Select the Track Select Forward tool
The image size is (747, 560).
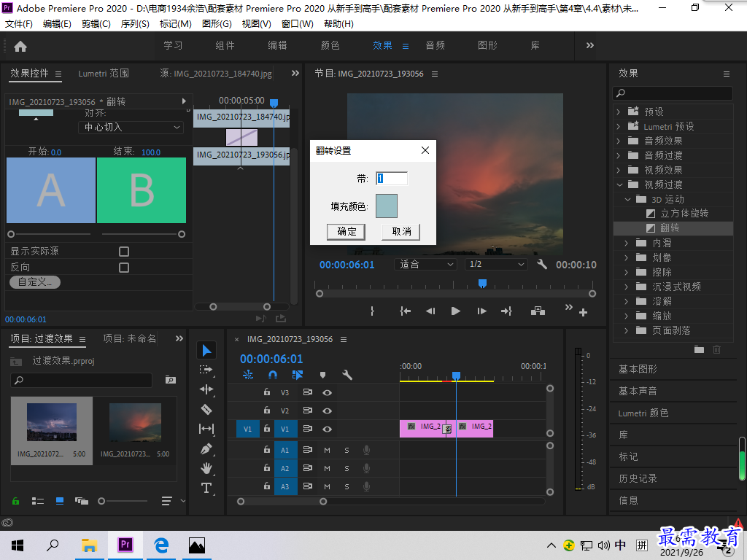206,370
